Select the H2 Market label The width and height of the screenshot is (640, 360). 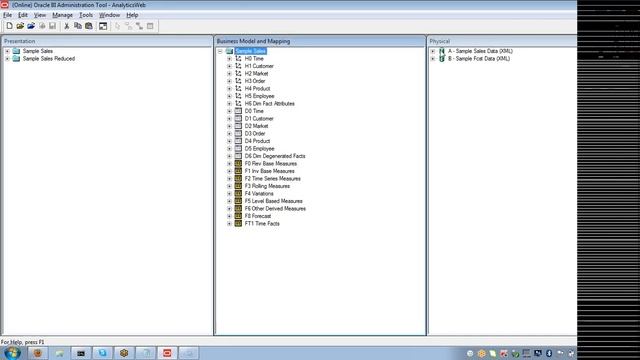(x=256, y=73)
